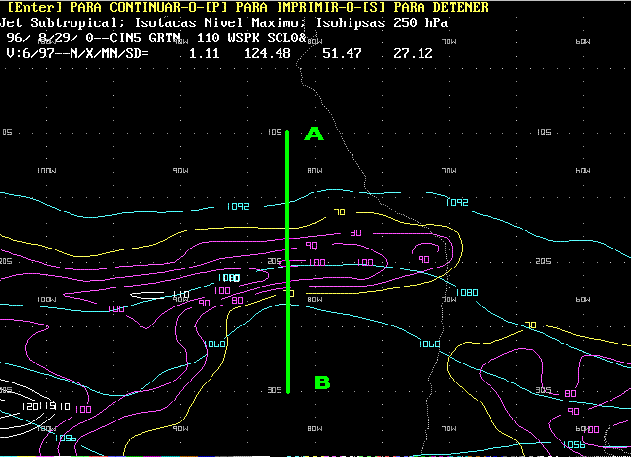Viewport: 631px width, 457px height.
Task: Click the cyan '1092' label east of the coastline
Action: tap(457, 202)
